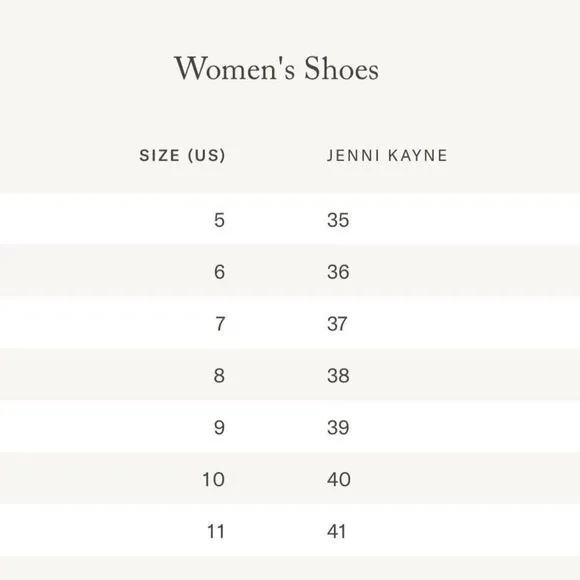Click Jenni Kayne size 39 cell
580x580 pixels.
pos(338,428)
